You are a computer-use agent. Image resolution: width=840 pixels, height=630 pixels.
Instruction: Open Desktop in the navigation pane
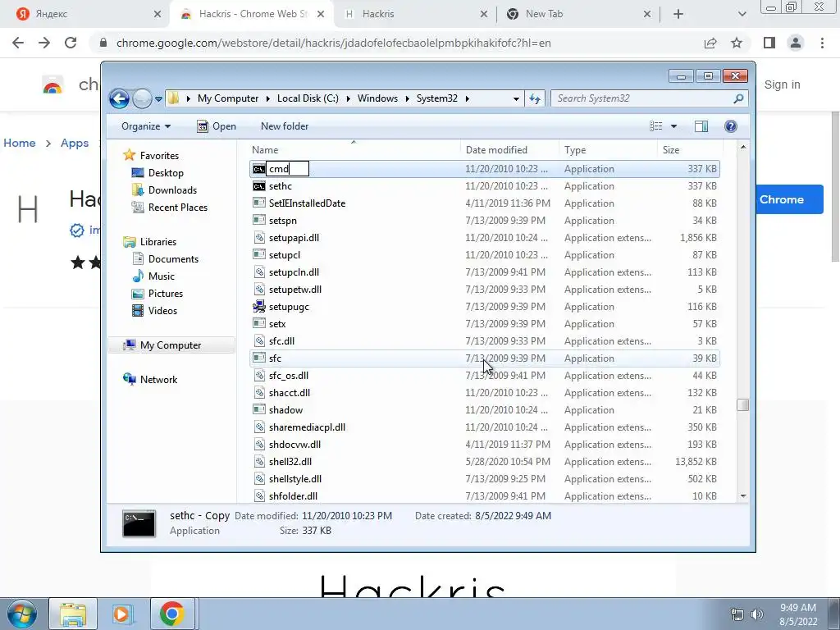click(166, 173)
